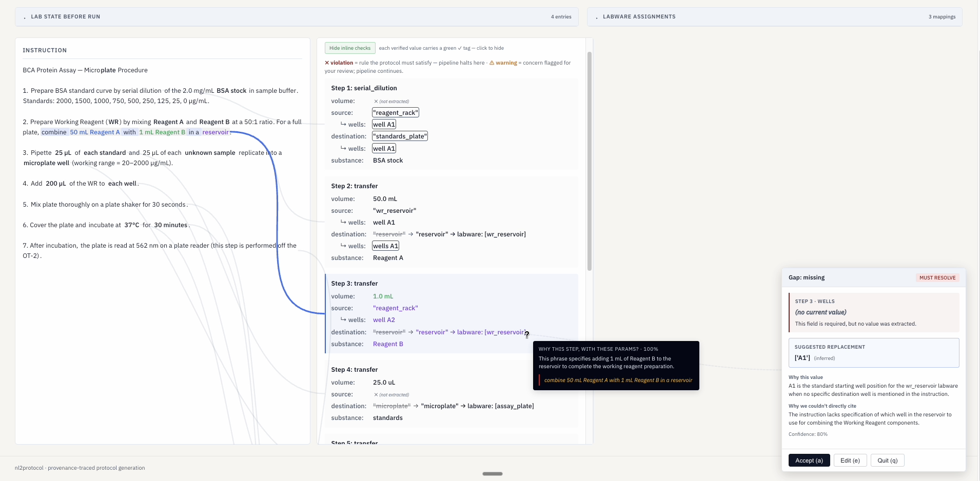Click the purple "reagent_rack" source in Step 3
This screenshot has height=481, width=980.
[396, 308]
